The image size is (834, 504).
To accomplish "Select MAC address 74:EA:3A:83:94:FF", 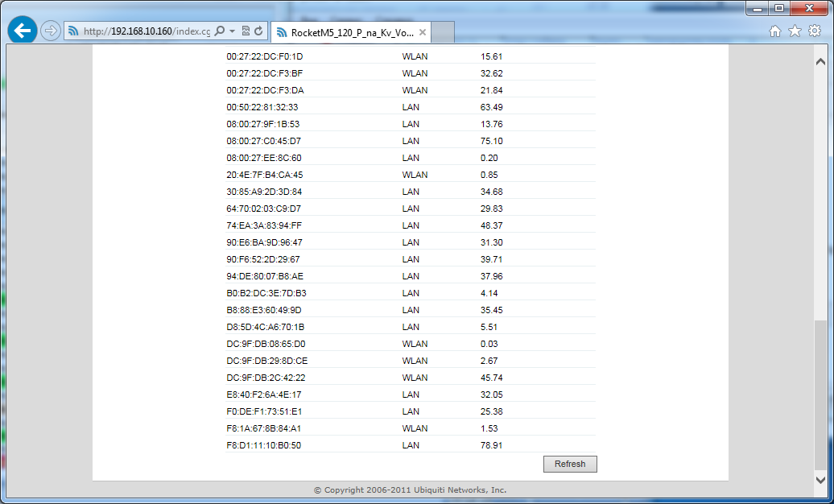I will (264, 225).
